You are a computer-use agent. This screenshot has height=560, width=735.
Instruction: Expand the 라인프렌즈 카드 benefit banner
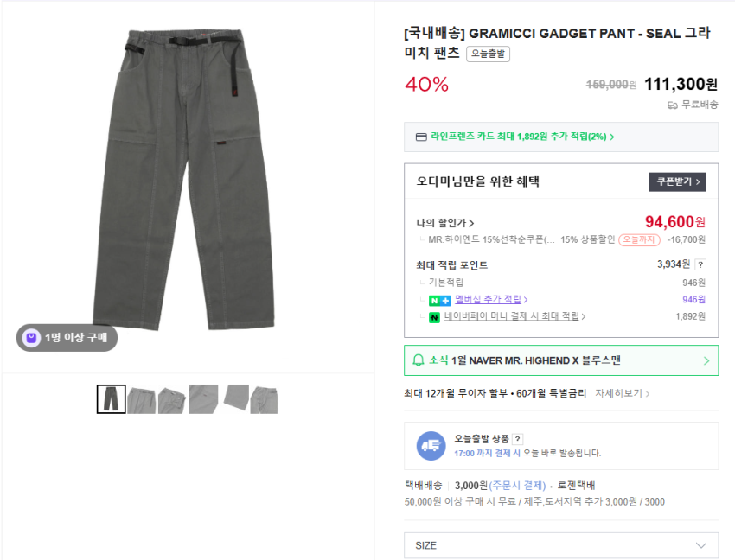561,137
